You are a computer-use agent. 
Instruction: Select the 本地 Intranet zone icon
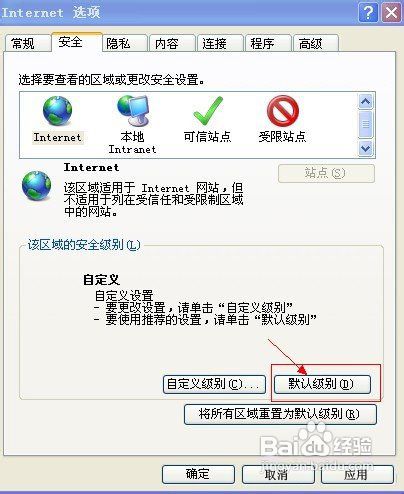point(133,110)
